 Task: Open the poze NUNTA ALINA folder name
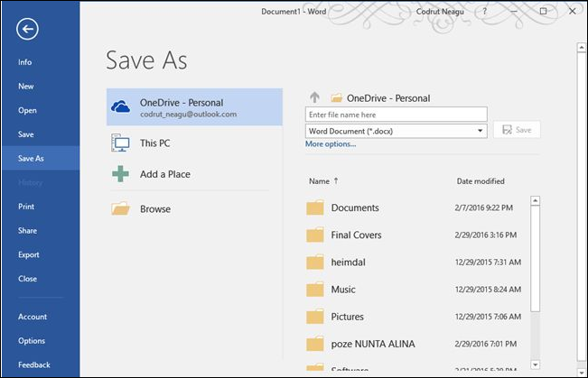(x=373, y=344)
